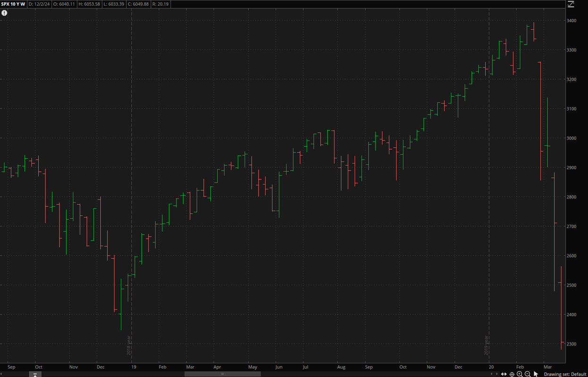Click the '2019 year' vertical marker label
Image resolution: width=588 pixels, height=377 pixels.
[486, 345]
